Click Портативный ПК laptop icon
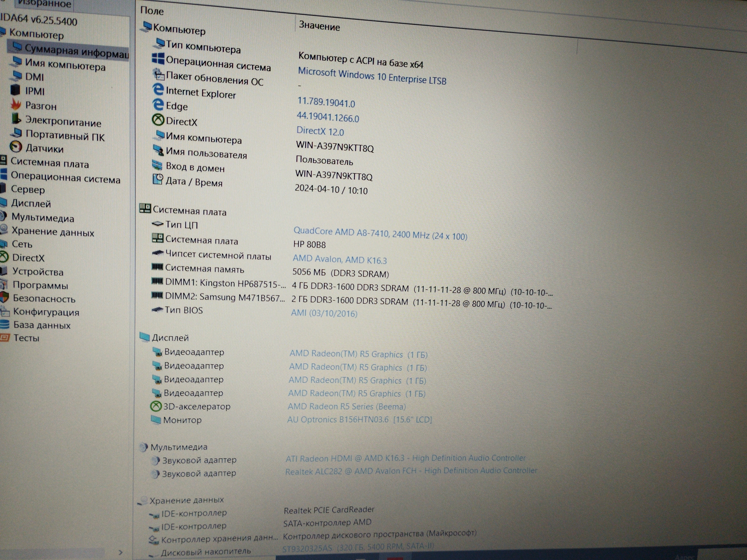This screenshot has width=747, height=560. tap(16, 133)
